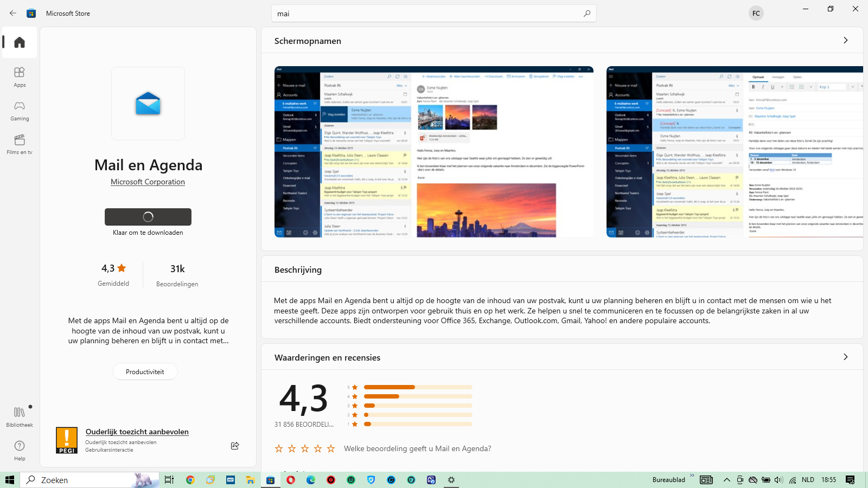The image size is (868, 488).
Task: Click the 4,3 Gemiddeld rating
Action: (113, 275)
